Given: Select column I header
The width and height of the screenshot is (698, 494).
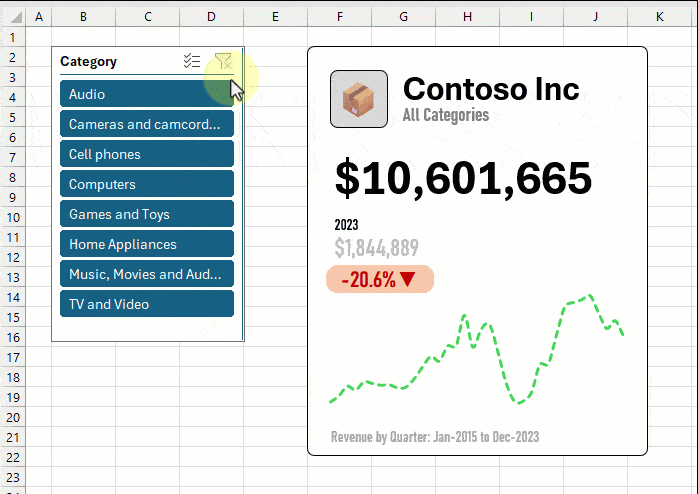Looking at the screenshot, I should click(532, 17).
